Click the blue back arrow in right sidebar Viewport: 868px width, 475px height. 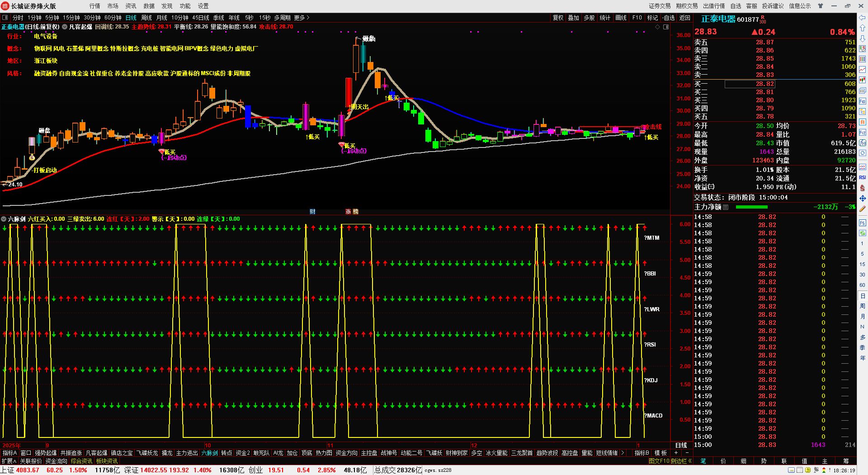[x=863, y=18]
